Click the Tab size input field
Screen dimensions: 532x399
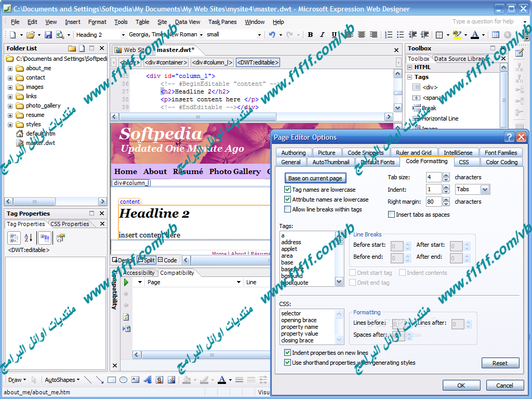click(433, 177)
